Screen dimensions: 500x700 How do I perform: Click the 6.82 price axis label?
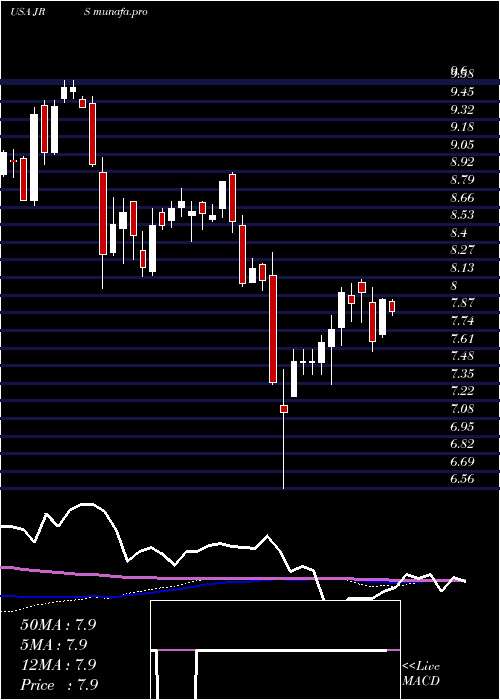[x=462, y=444]
